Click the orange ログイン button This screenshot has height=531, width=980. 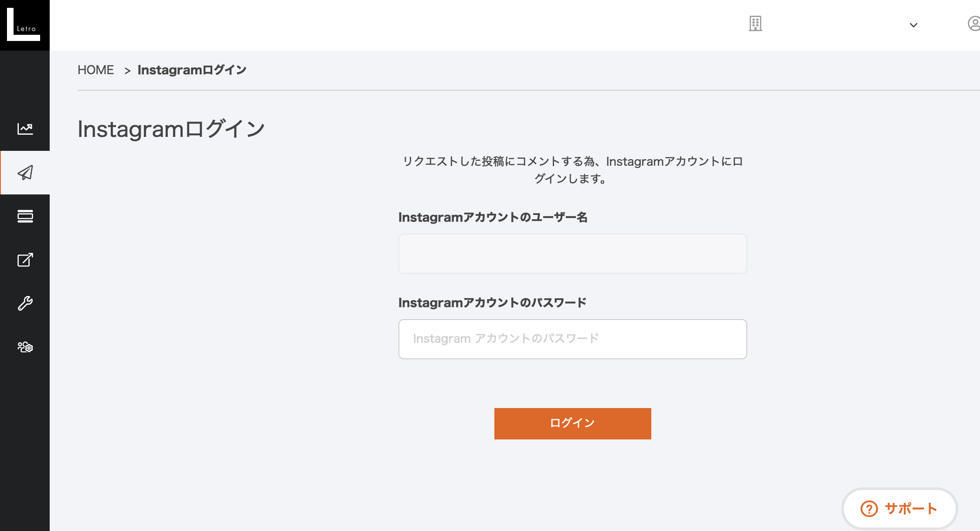[x=572, y=422]
